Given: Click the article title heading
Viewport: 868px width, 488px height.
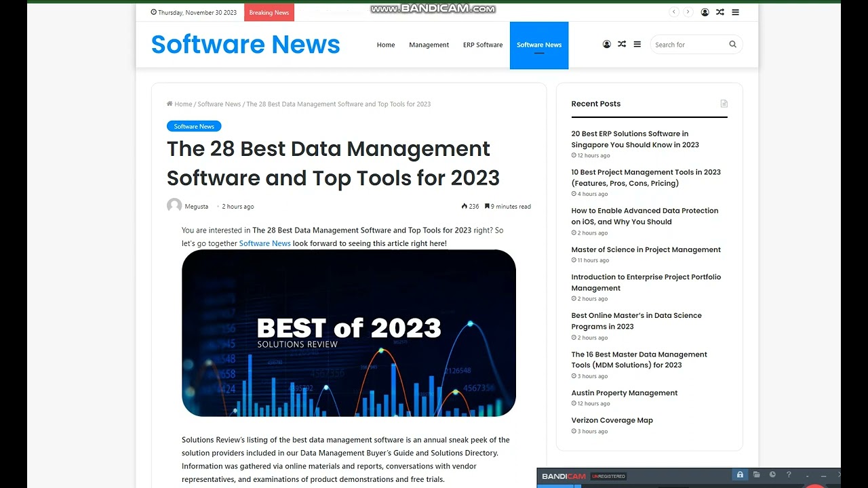Looking at the screenshot, I should pos(333,163).
